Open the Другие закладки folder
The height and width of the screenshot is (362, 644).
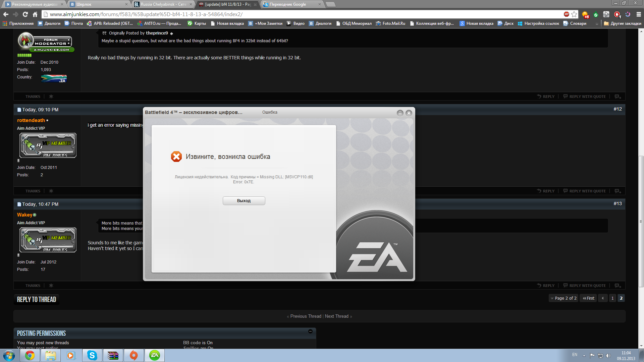click(623, 23)
